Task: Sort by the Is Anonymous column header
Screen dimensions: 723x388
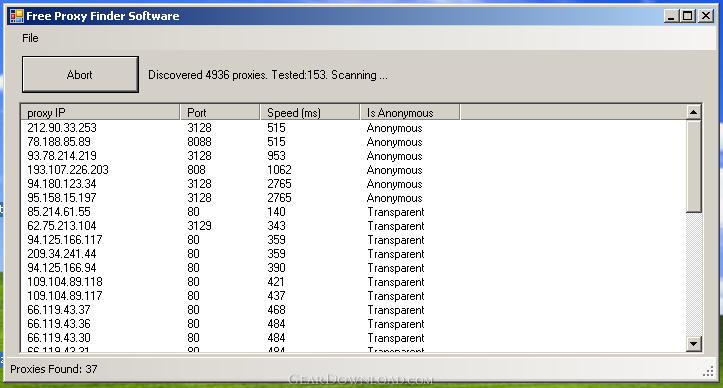Action: 410,113
